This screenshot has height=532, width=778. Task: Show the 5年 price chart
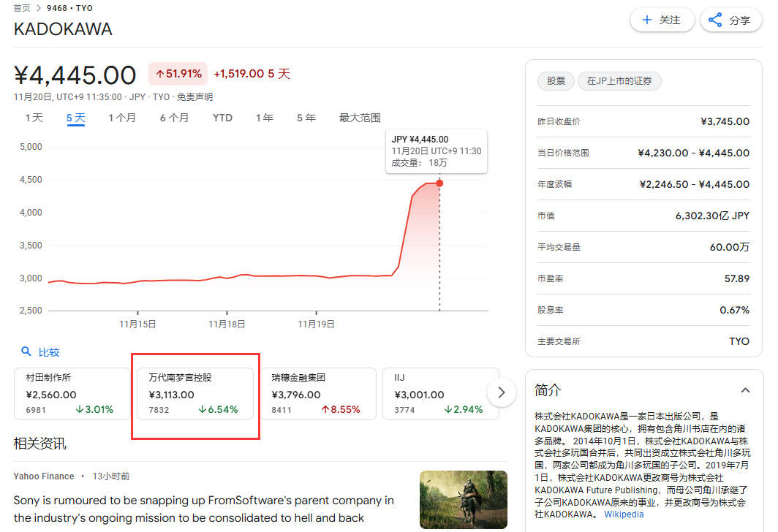[306, 118]
